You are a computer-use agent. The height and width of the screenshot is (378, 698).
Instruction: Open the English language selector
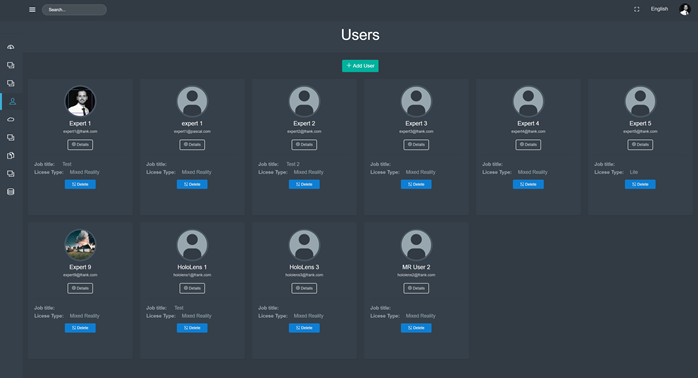tap(659, 9)
